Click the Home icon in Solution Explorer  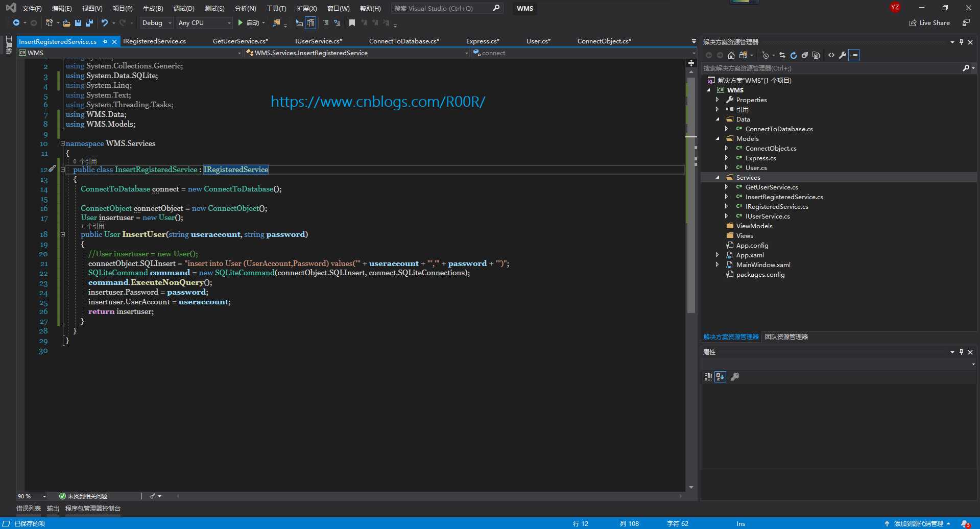pyautogui.click(x=731, y=55)
